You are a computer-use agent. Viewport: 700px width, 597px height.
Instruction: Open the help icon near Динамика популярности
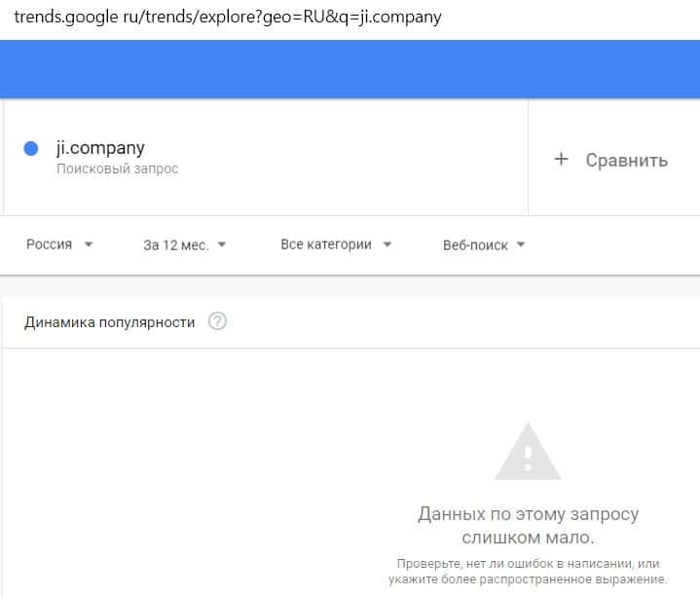click(x=217, y=321)
